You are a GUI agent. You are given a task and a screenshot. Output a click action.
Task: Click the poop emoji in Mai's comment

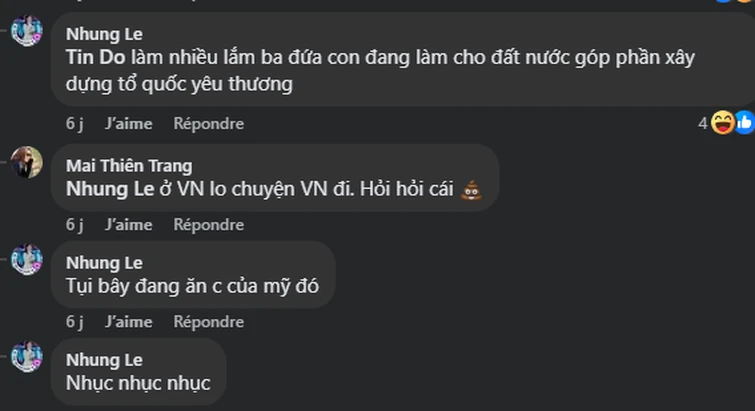coord(471,190)
